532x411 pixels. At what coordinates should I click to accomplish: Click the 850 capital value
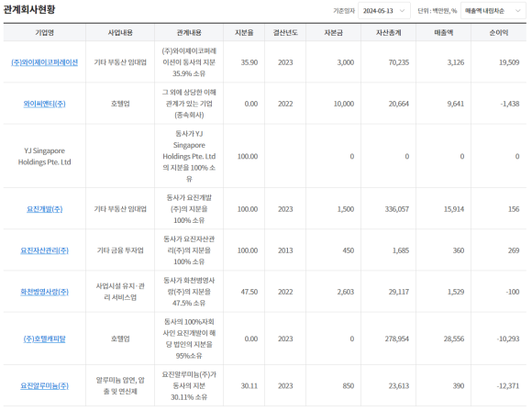tap(349, 386)
